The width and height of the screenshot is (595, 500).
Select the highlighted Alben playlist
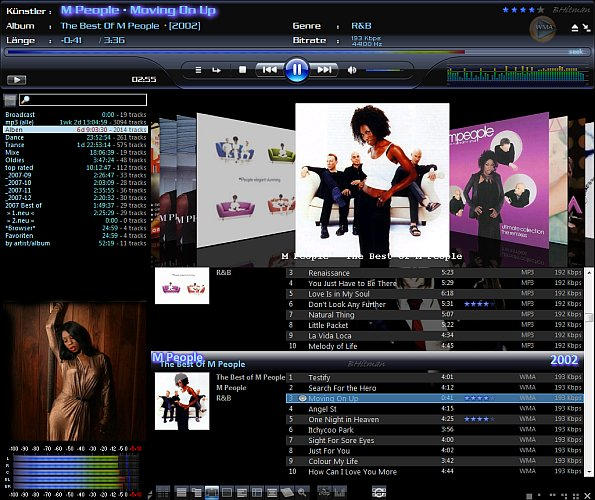pos(75,130)
